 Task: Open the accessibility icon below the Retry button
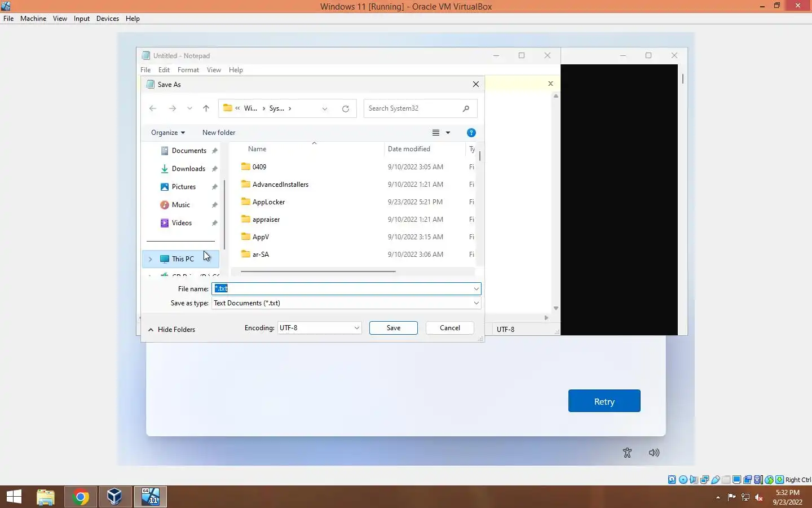click(627, 453)
